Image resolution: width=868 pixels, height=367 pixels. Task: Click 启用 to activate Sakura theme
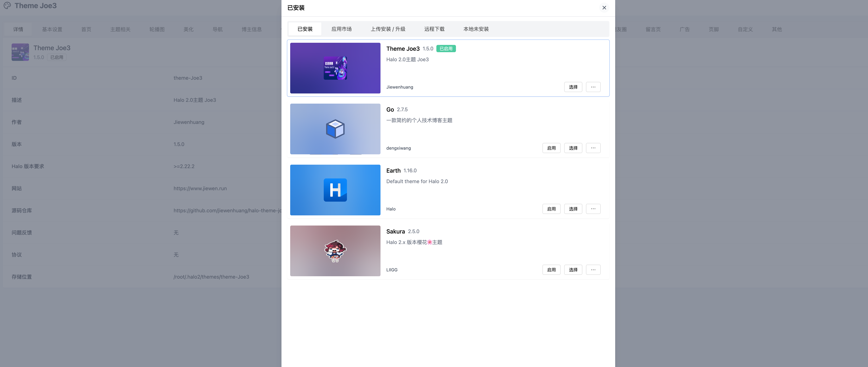coord(551,270)
